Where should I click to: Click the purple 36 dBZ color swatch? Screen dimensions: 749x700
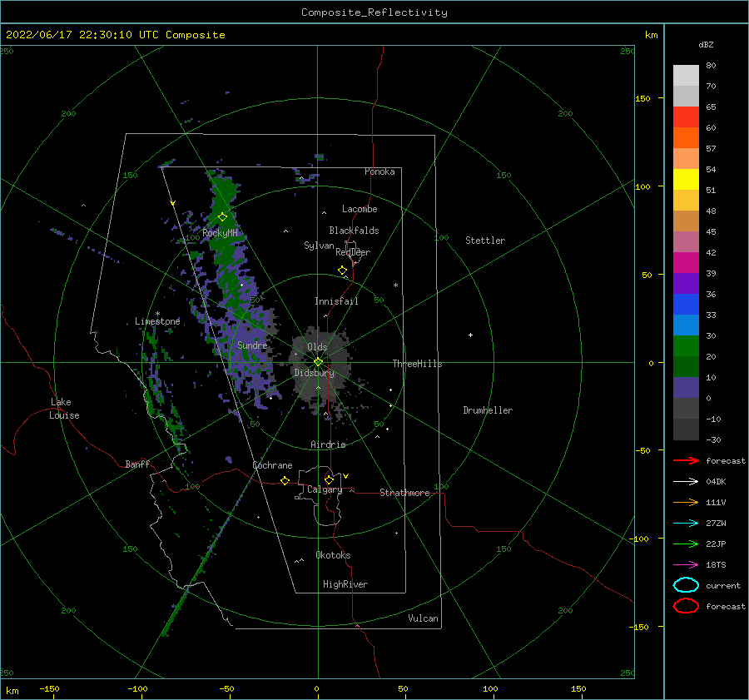(x=686, y=283)
